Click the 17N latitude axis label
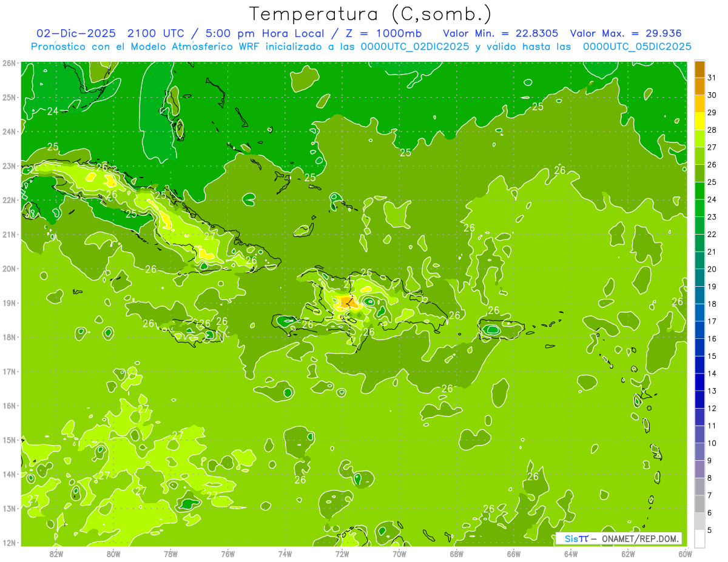 (8, 372)
